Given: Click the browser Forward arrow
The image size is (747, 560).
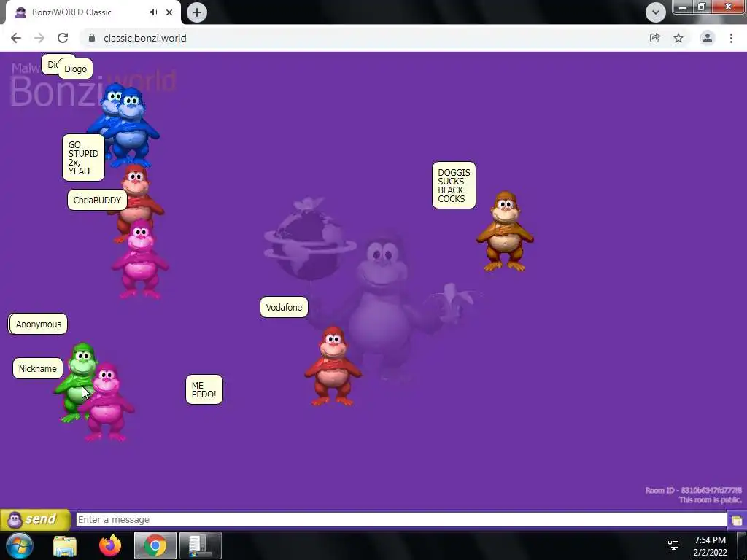Looking at the screenshot, I should click(x=39, y=38).
